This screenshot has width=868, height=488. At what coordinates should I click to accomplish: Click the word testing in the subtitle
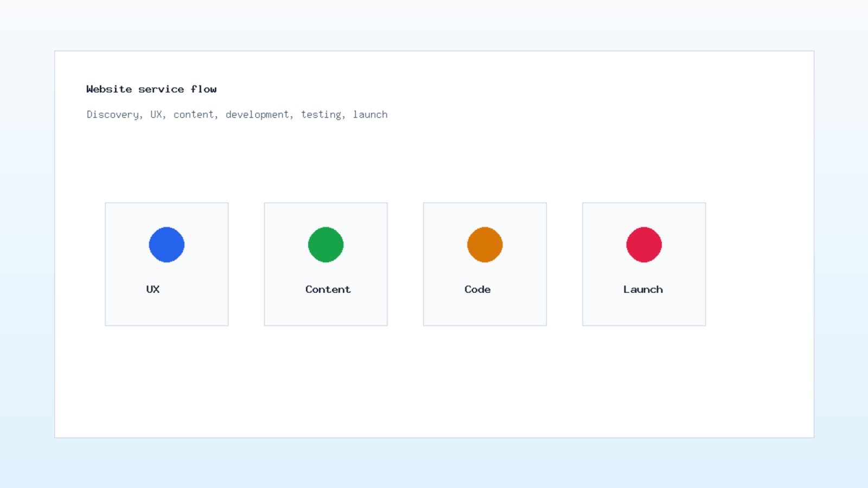tap(321, 115)
